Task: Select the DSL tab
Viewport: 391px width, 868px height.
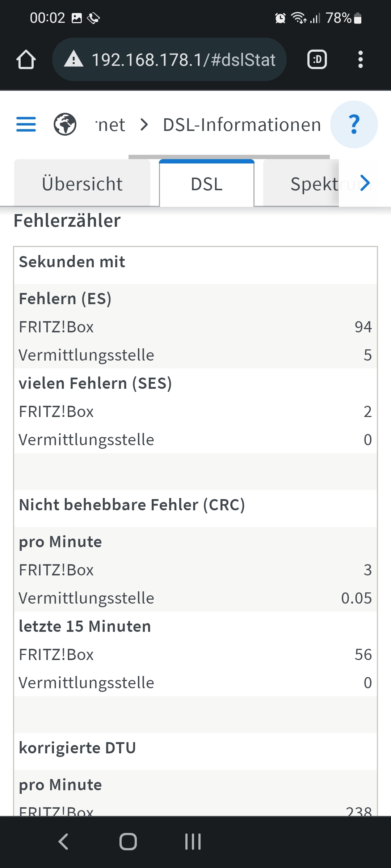Action: [207, 184]
